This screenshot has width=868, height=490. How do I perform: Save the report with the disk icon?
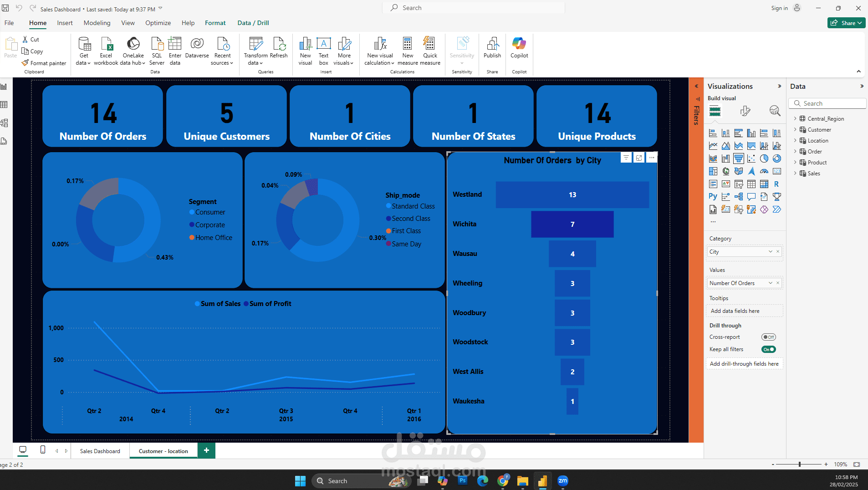pos(5,8)
